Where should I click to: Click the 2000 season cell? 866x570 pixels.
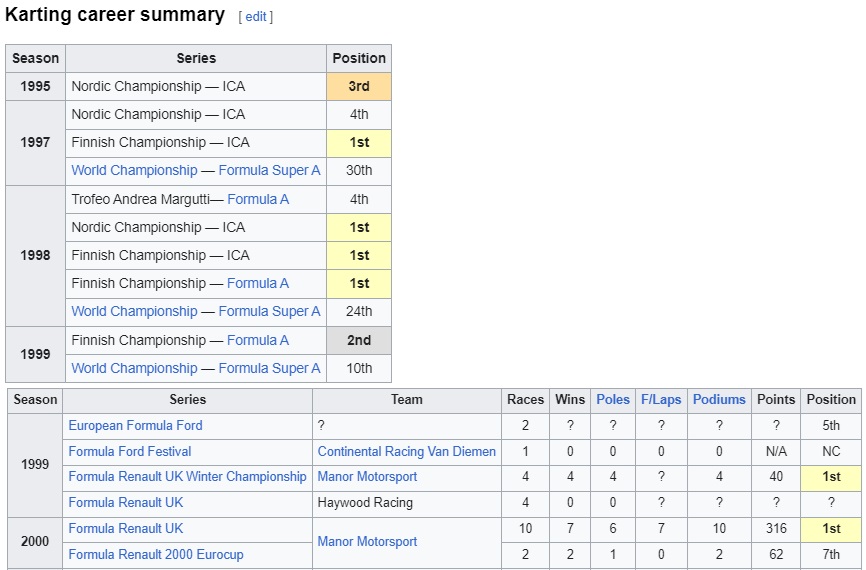point(35,541)
